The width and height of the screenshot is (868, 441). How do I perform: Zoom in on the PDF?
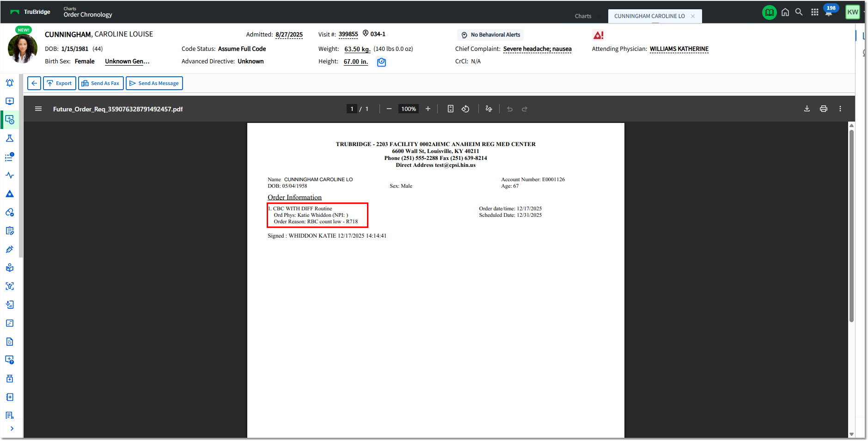pos(428,109)
